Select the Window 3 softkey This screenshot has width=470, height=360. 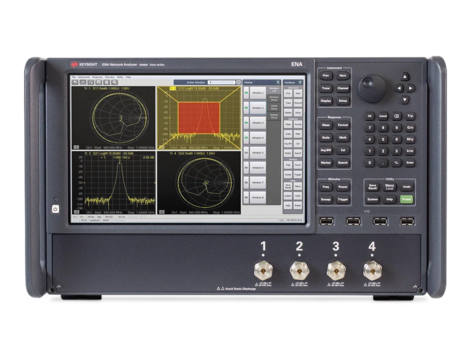tap(258, 123)
